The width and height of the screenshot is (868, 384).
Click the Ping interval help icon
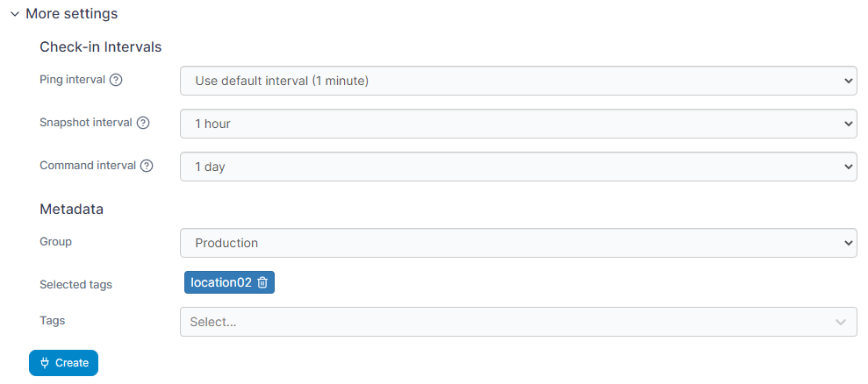[x=116, y=80]
